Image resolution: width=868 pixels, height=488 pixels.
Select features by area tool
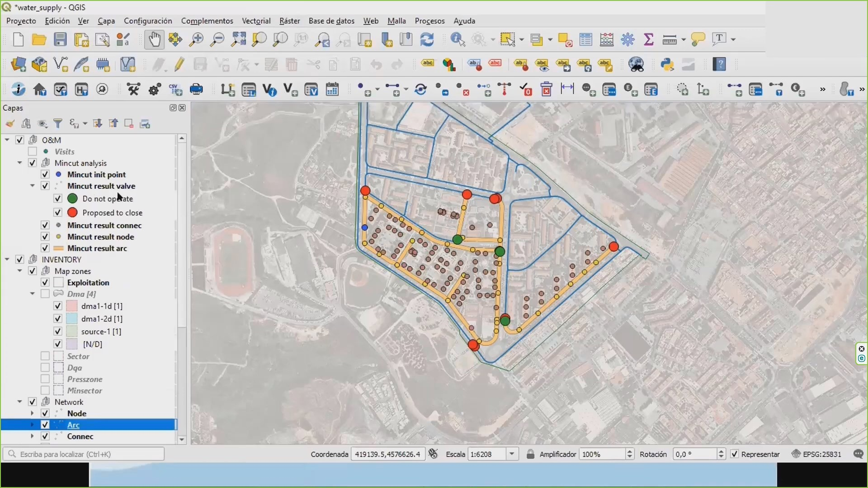(507, 40)
